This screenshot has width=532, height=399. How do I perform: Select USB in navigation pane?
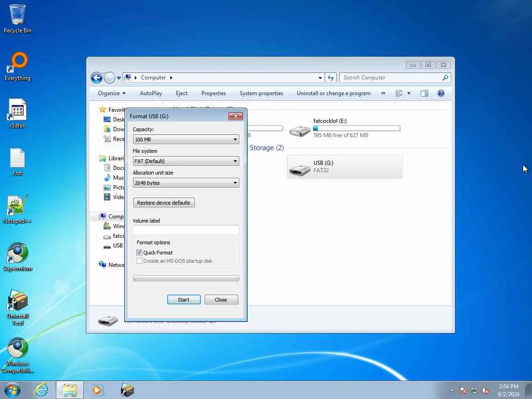[114, 246]
